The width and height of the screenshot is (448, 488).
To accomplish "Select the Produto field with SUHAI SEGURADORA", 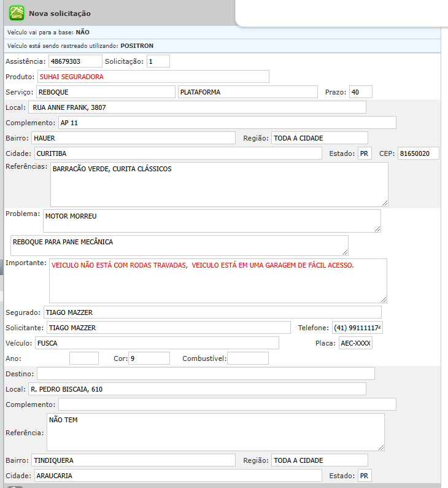I will coord(153,77).
